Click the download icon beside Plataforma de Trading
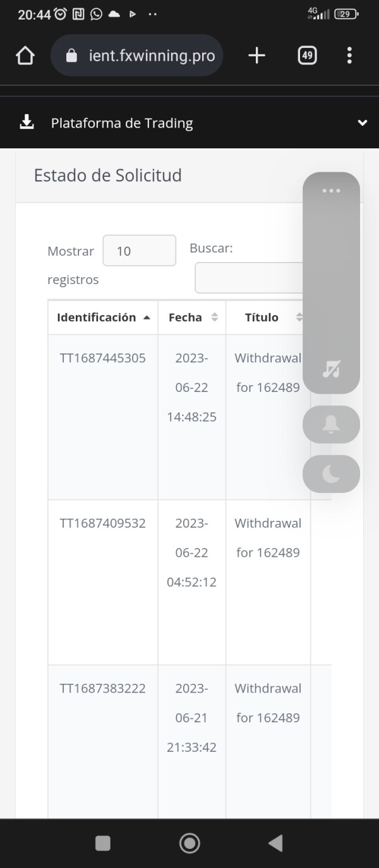The width and height of the screenshot is (379, 868). pyautogui.click(x=27, y=122)
